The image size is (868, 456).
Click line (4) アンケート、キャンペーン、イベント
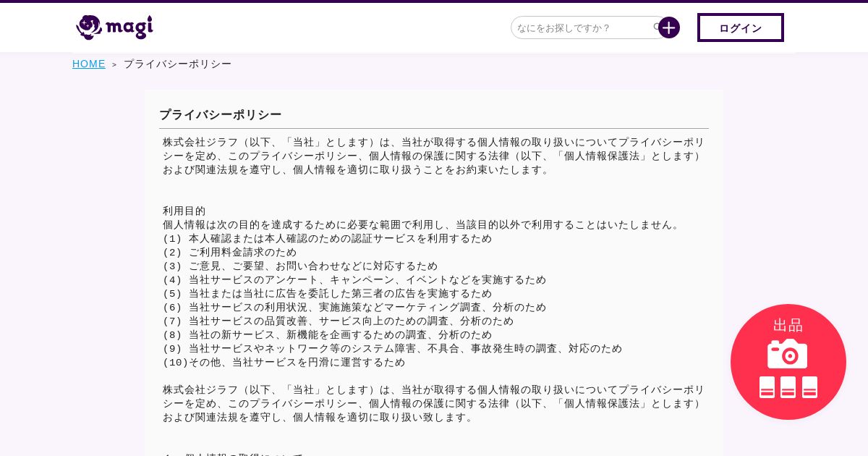[354, 279]
